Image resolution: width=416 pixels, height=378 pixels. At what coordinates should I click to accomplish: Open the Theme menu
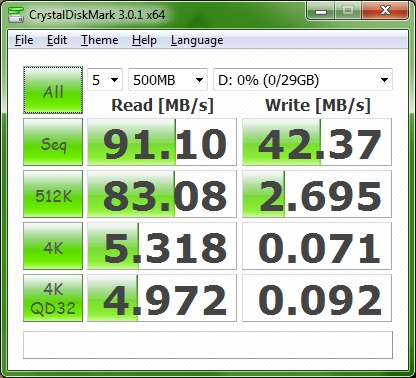pos(100,40)
